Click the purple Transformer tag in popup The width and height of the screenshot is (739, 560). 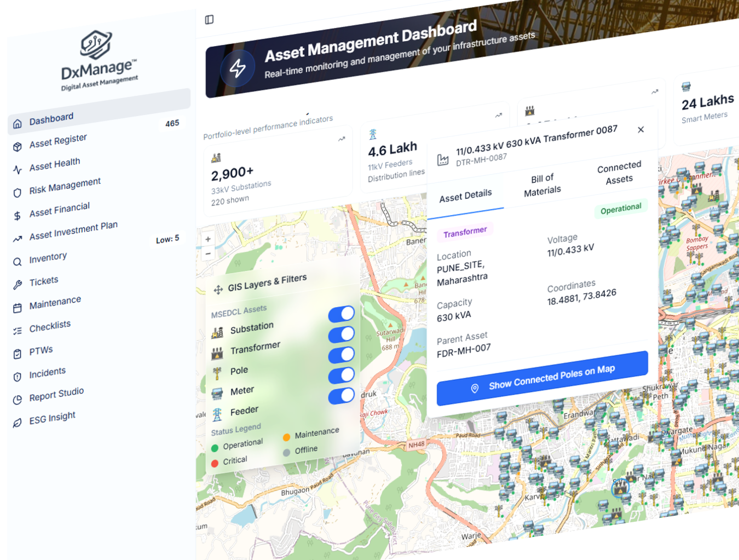tap(465, 233)
